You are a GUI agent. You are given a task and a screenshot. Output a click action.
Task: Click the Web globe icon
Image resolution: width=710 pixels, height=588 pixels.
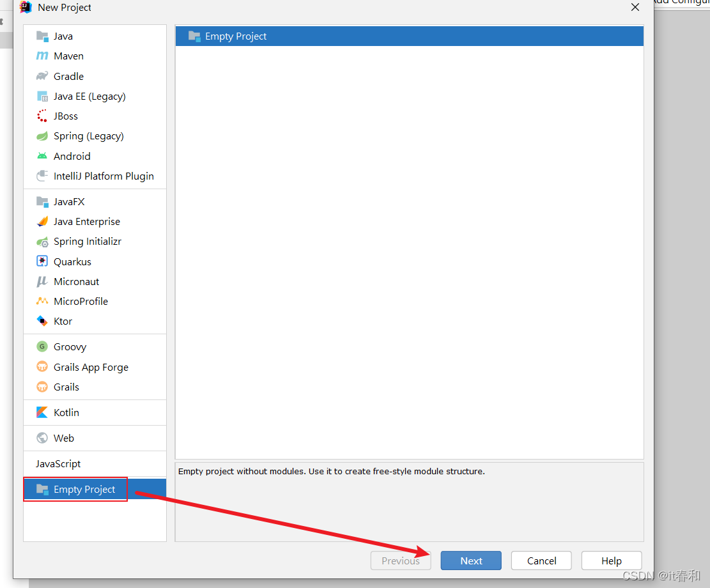click(x=42, y=438)
